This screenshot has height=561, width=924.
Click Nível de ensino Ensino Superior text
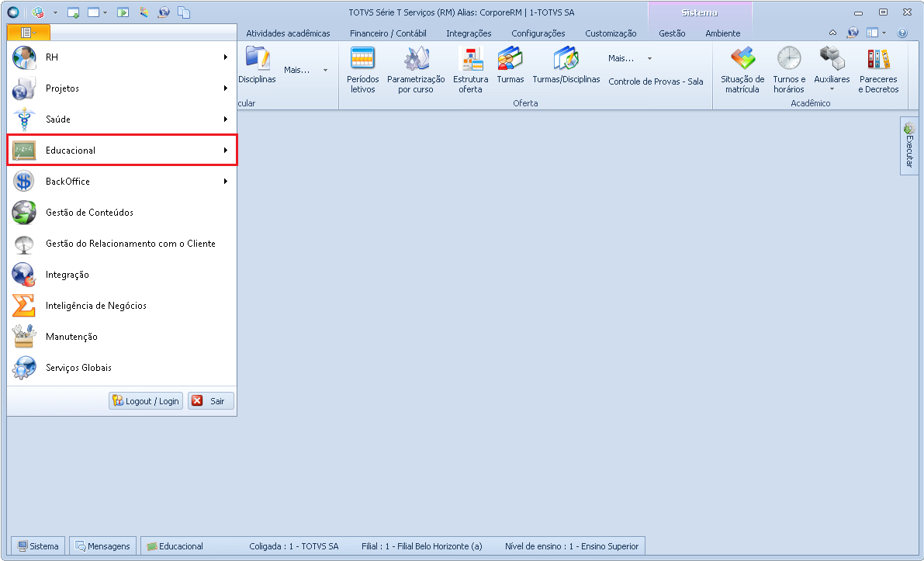pyautogui.click(x=571, y=546)
